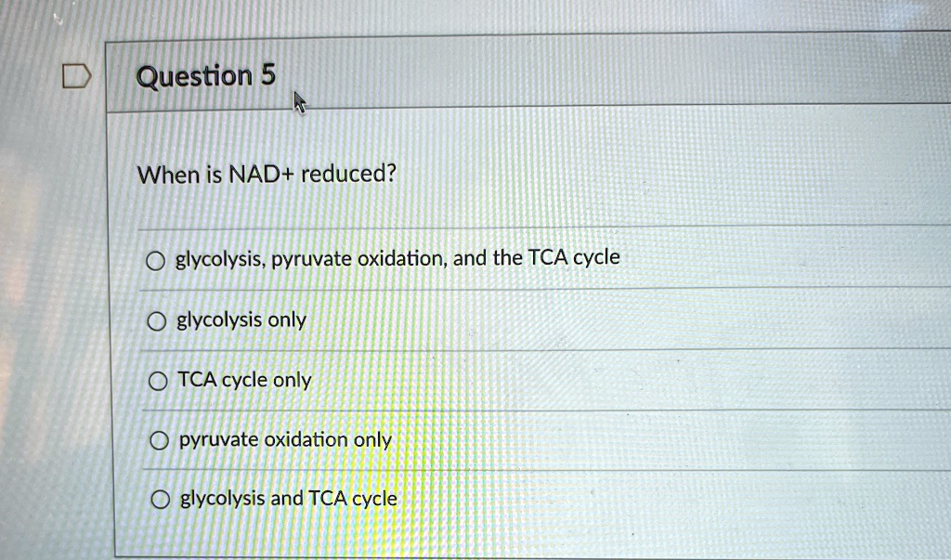Click the bookmark flag icon beside Question 5

(x=77, y=74)
